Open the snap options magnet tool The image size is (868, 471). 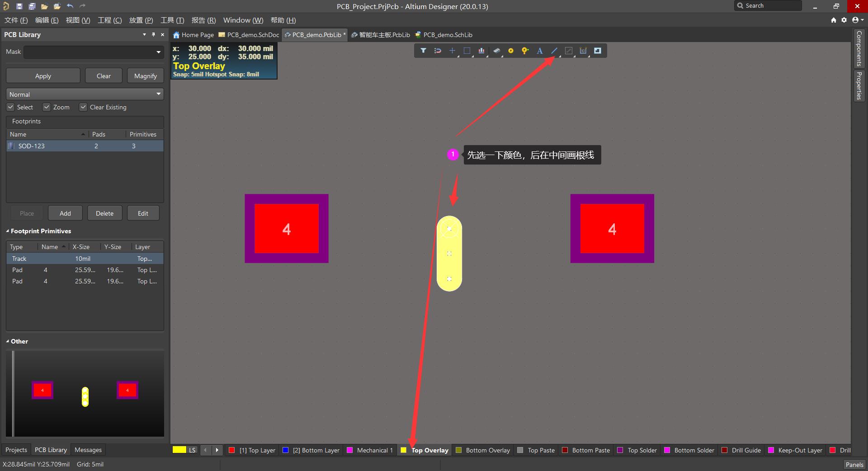click(x=438, y=51)
